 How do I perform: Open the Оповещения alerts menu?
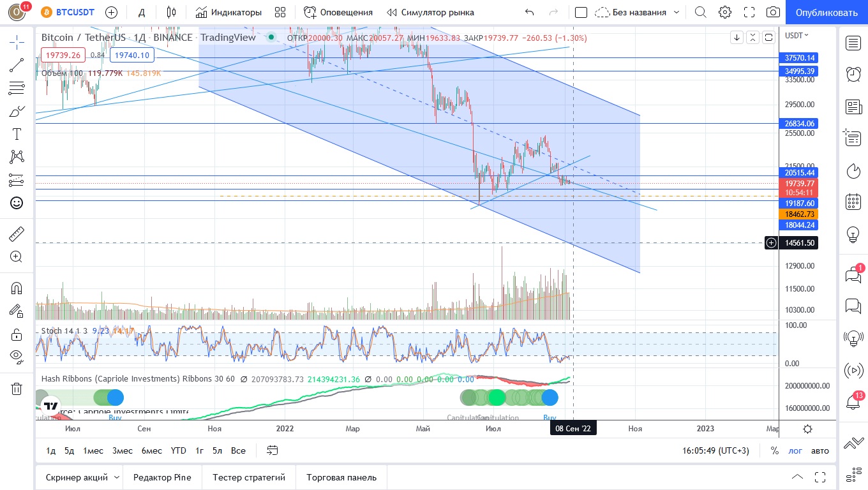(x=338, y=12)
